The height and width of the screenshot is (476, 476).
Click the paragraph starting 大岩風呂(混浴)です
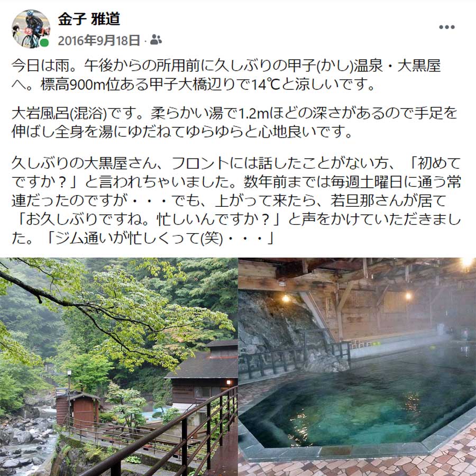pos(234,122)
